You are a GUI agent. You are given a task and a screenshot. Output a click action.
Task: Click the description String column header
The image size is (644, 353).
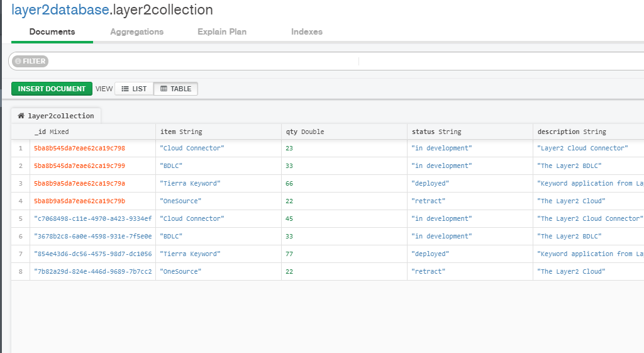(572, 132)
